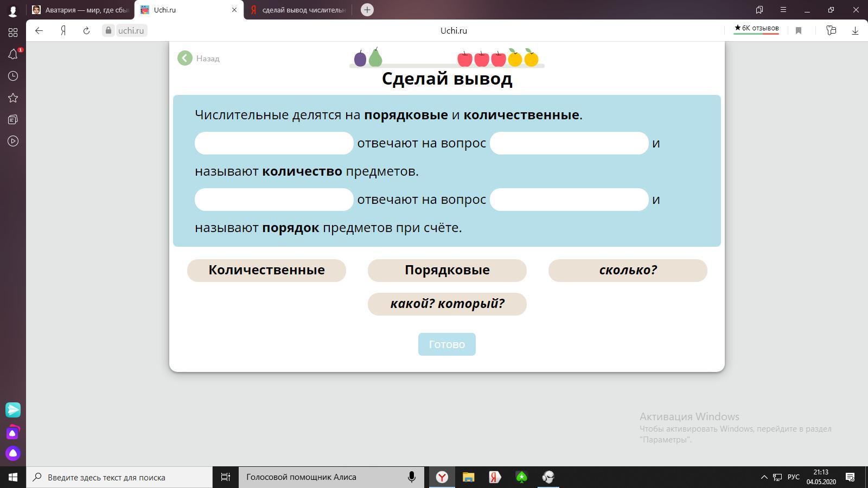Open the messenger send icon in sidebar
Screen dimensions: 868x488
13,409
